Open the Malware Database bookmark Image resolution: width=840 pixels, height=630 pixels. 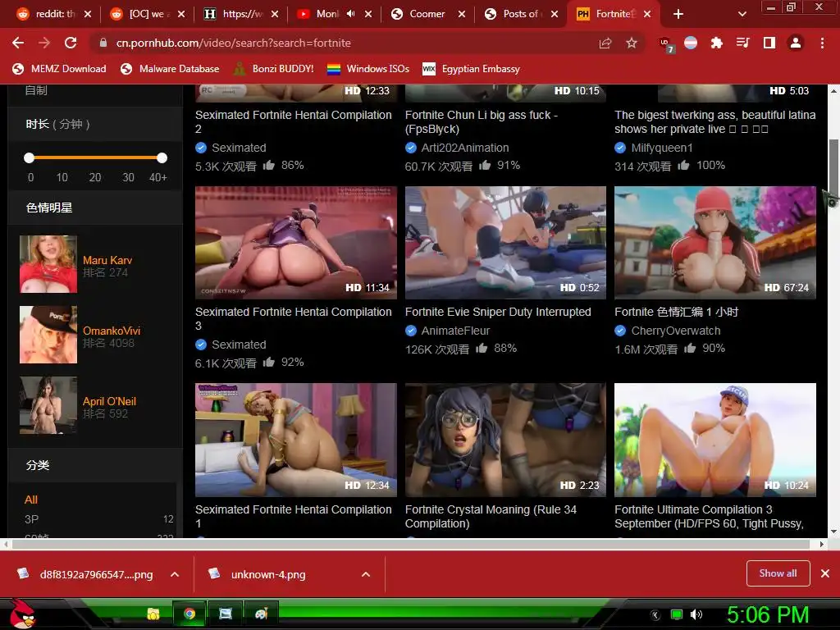pyautogui.click(x=170, y=69)
